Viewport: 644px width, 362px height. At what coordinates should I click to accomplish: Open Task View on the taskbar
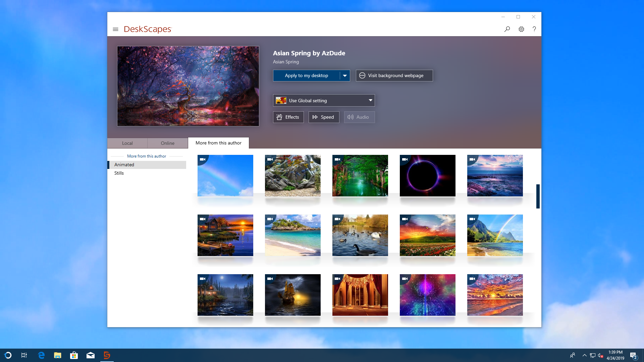pyautogui.click(x=24, y=355)
